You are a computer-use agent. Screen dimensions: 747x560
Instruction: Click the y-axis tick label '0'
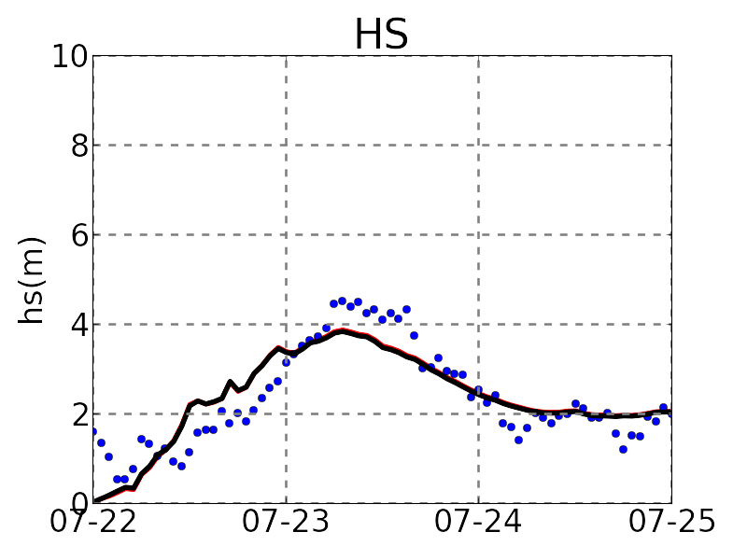click(81, 502)
